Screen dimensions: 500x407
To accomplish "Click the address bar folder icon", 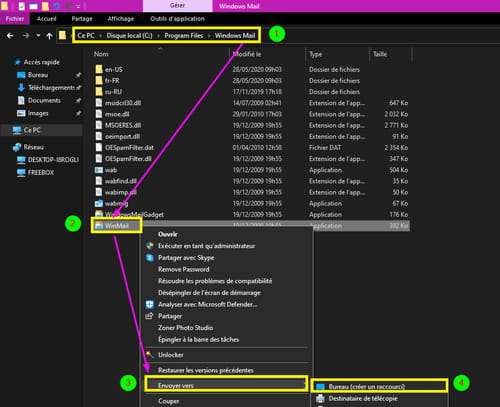I will tap(62, 35).
